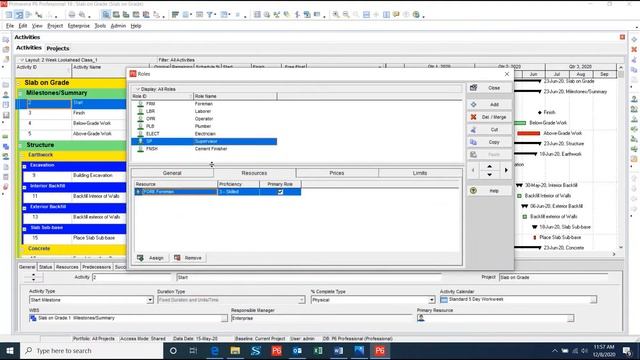Select the Laborer role row
The image size is (640, 360).
[x=204, y=111]
